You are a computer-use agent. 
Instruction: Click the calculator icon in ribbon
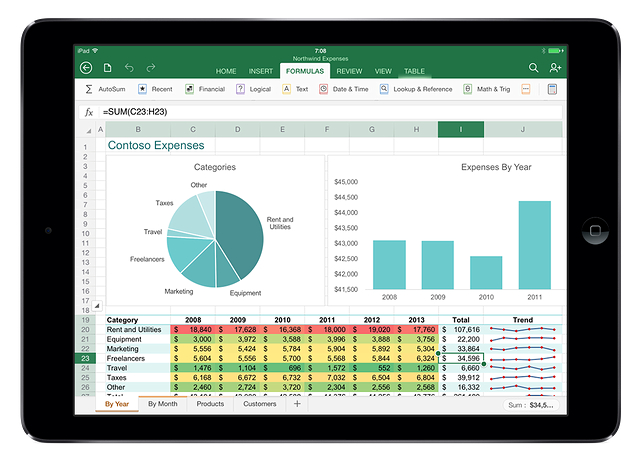(x=552, y=89)
